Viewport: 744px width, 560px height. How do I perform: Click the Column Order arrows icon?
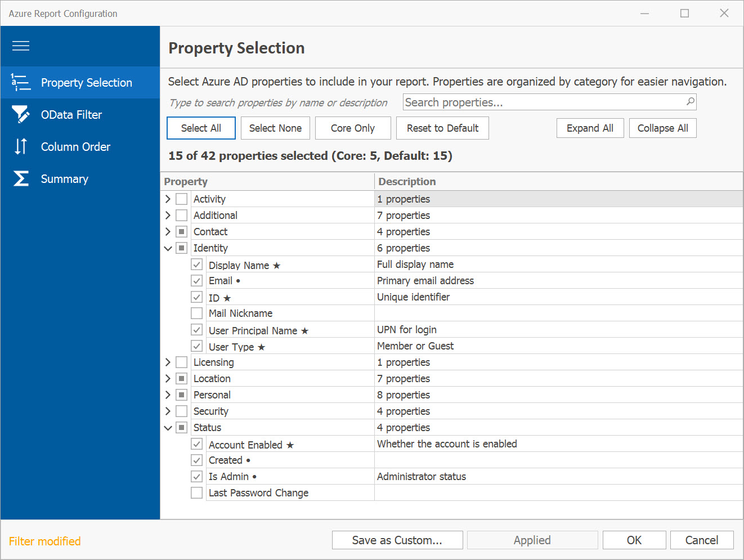pos(21,146)
